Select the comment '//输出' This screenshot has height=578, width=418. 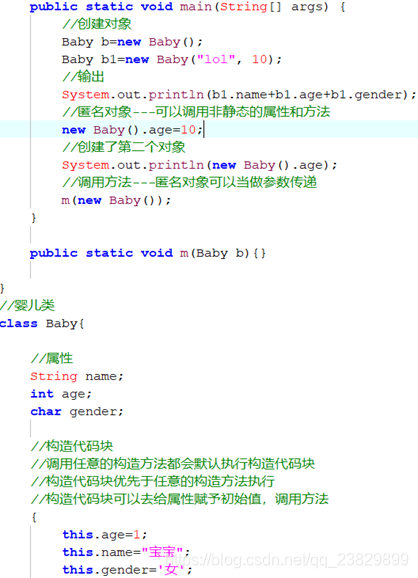83,77
